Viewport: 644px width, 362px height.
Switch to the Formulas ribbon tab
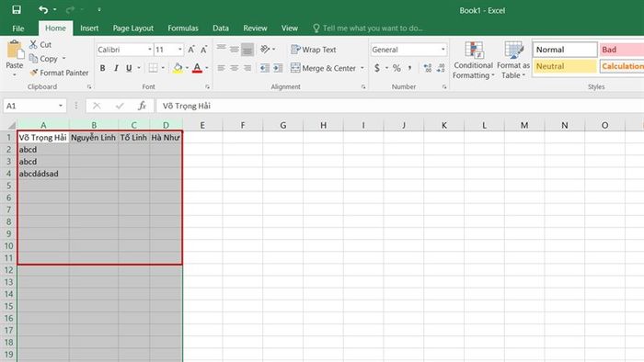coord(183,28)
